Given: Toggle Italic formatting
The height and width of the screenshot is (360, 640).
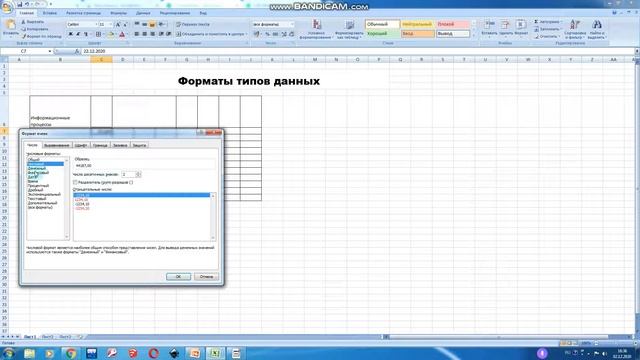Looking at the screenshot, I should pos(78,34).
